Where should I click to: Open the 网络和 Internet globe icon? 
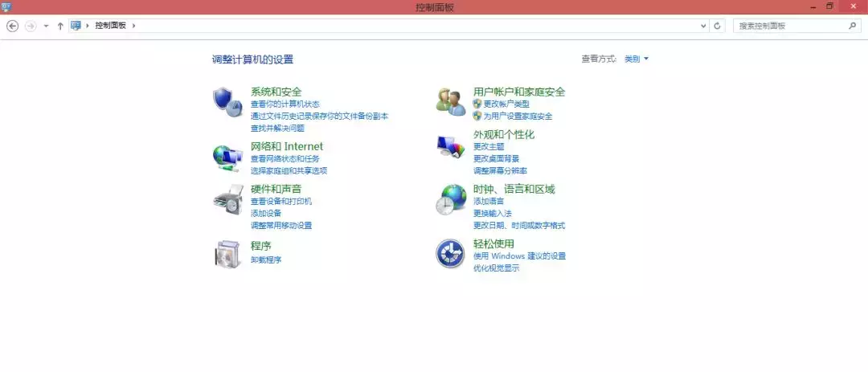pos(227,157)
